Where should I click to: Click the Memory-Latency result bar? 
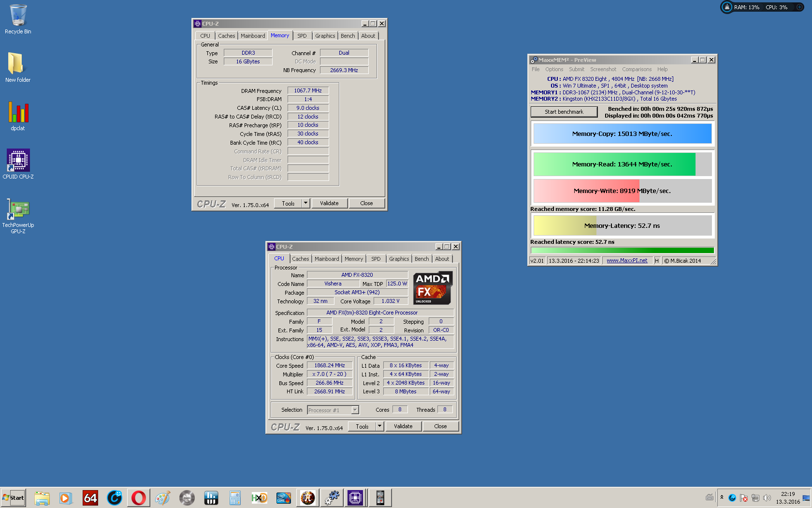[x=622, y=225]
